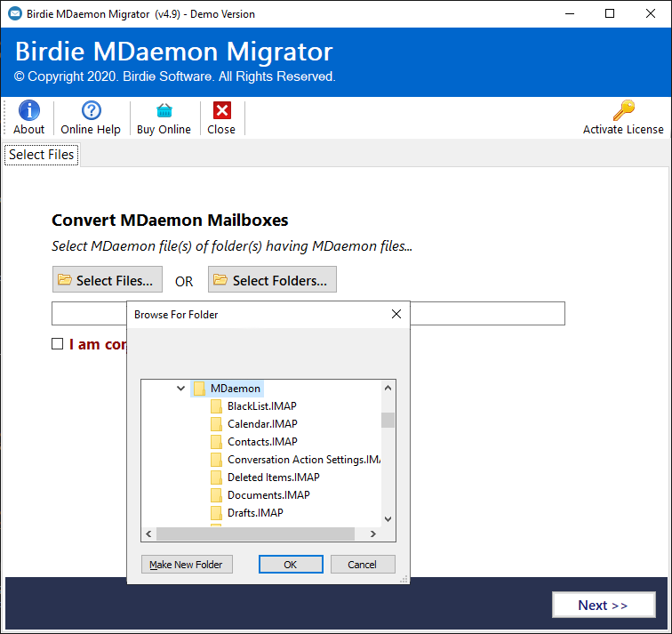
Task: Switch to the Select Files tab
Action: 42,155
